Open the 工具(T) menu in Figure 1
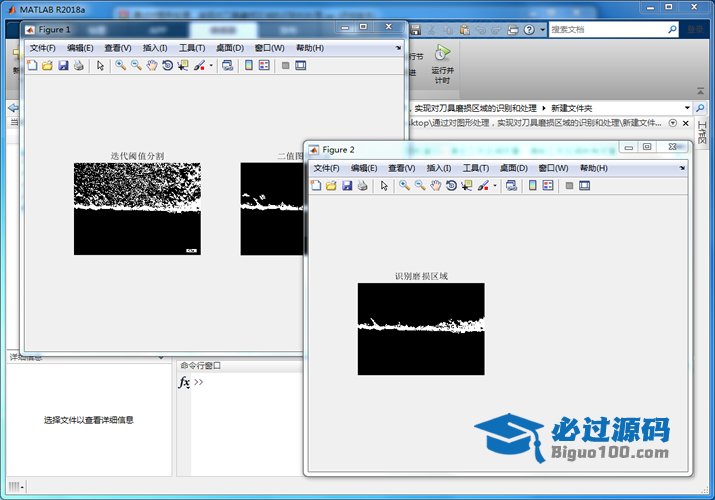 tap(192, 48)
